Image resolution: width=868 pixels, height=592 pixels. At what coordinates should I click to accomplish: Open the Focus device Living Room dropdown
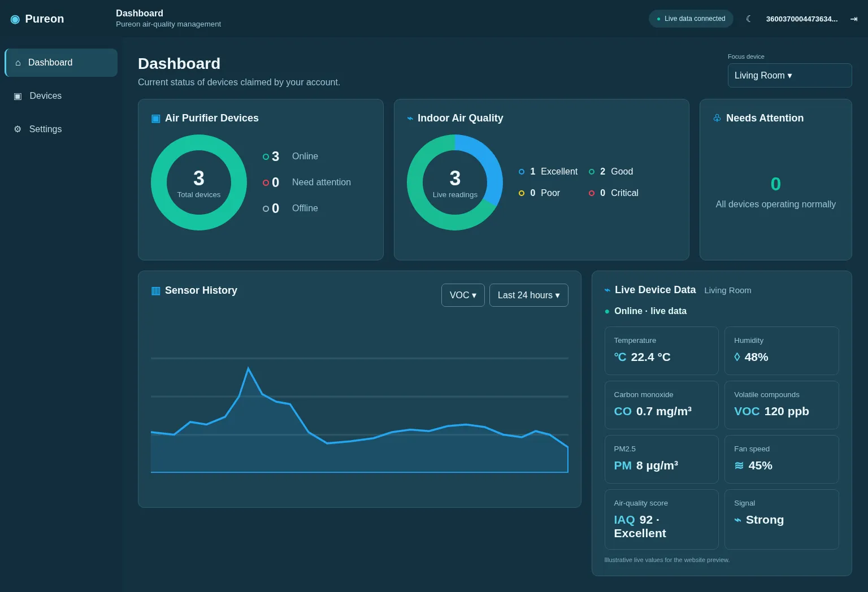[789, 75]
